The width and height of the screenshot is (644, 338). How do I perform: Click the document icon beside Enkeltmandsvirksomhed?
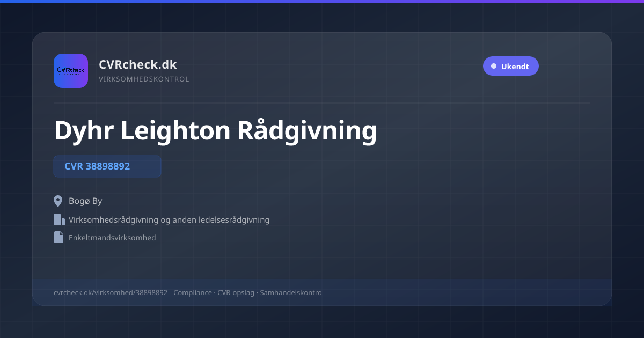(x=58, y=237)
